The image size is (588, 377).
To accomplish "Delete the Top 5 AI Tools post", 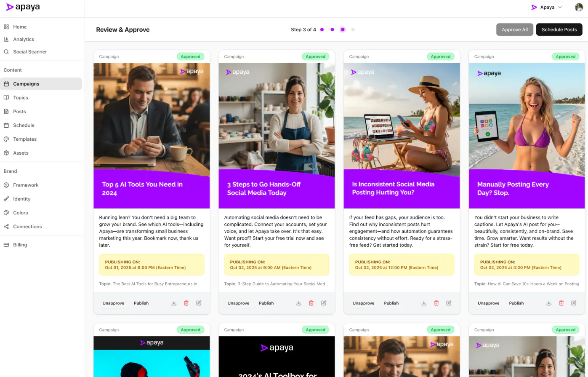I will pyautogui.click(x=186, y=303).
